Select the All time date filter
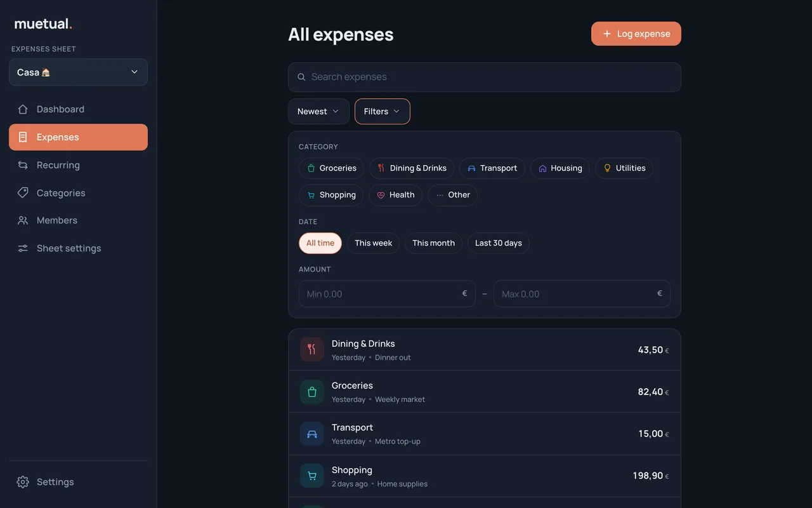Viewport: 812px width, 508px height. click(320, 243)
